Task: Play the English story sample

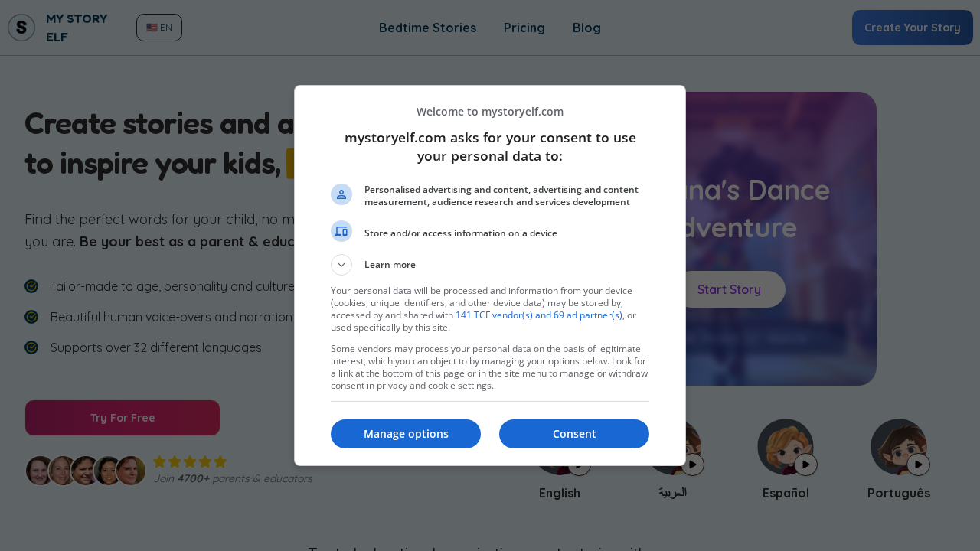Action: pos(579,465)
